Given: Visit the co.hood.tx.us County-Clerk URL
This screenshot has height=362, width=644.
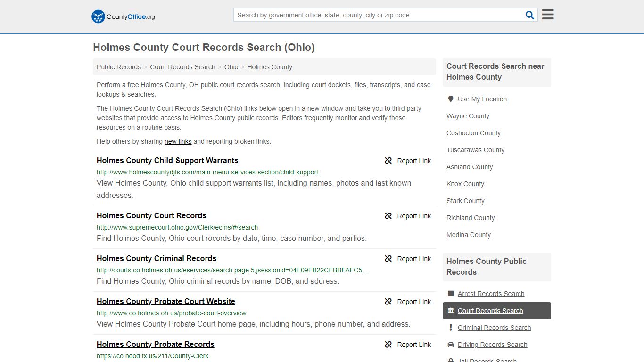Looking at the screenshot, I should (152, 356).
